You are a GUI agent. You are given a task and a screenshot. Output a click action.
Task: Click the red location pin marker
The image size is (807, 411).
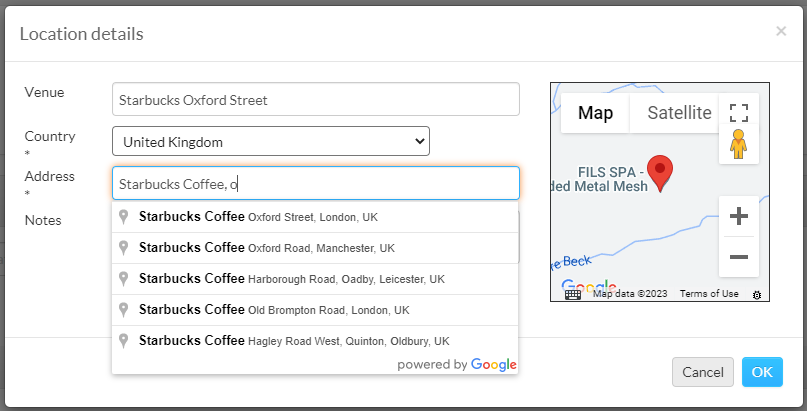point(660,173)
